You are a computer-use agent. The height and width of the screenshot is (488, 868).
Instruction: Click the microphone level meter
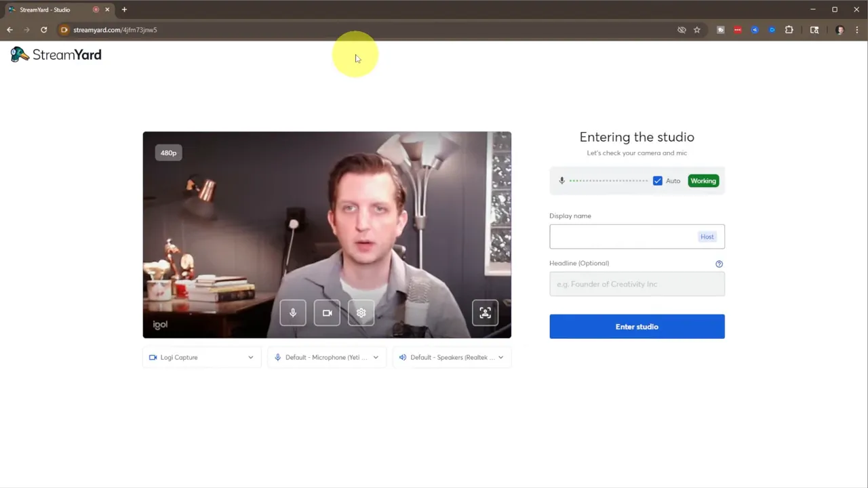tap(608, 181)
